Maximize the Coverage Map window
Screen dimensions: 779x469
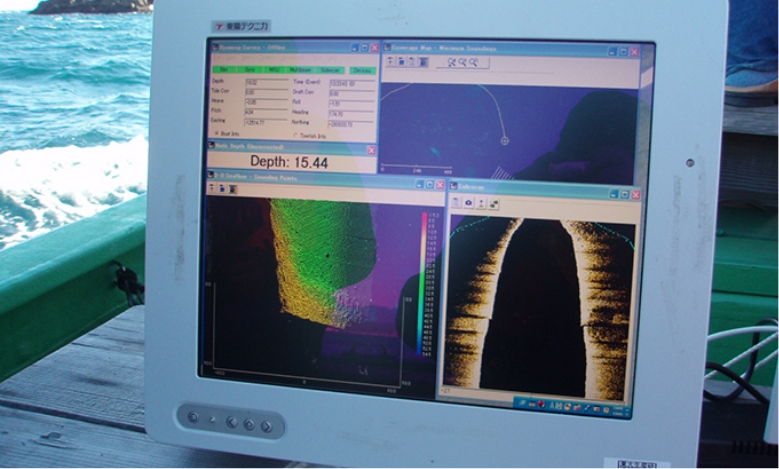[x=623, y=52]
